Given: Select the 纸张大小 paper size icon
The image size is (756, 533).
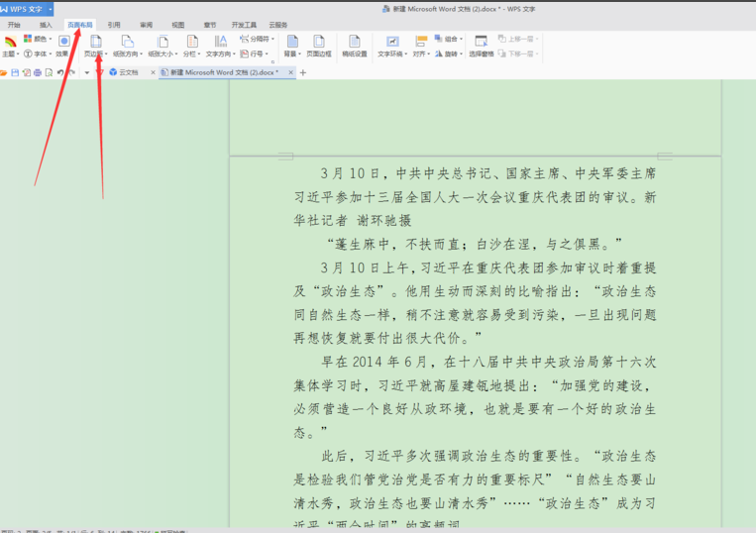Looking at the screenshot, I should tap(162, 46).
